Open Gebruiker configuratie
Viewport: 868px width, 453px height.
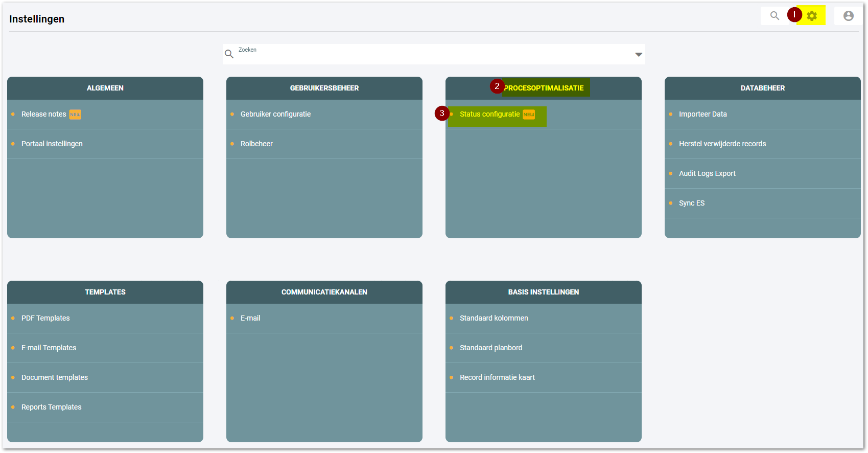[x=275, y=114]
